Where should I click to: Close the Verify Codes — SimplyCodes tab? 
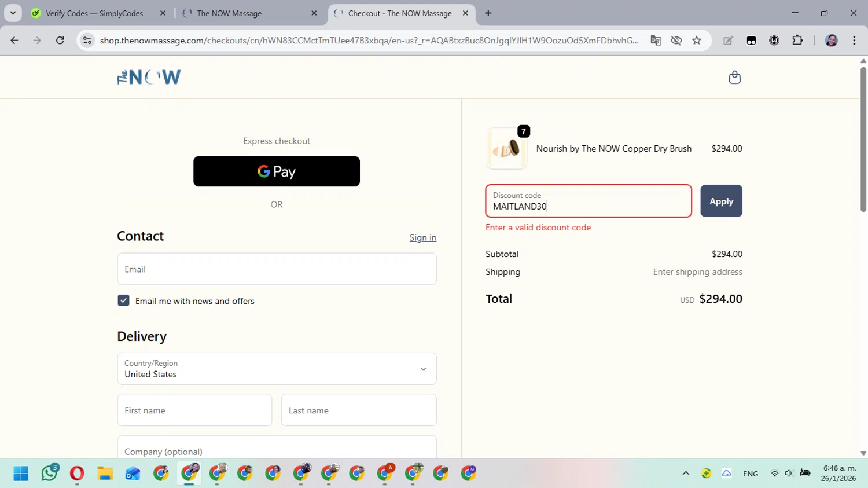tap(163, 13)
